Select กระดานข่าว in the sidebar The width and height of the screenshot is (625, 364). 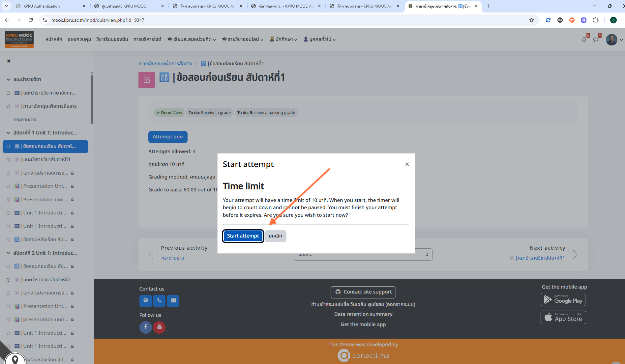point(25,120)
